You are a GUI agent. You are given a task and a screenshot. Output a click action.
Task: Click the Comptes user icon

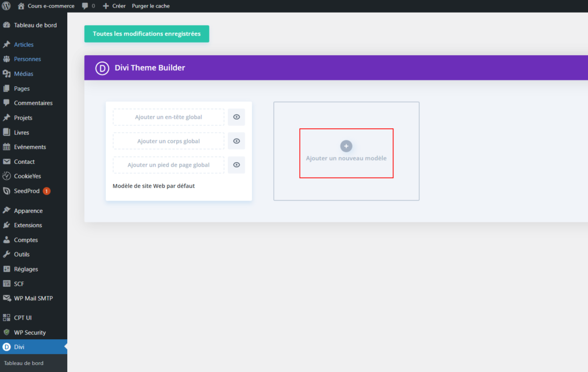coord(6,240)
